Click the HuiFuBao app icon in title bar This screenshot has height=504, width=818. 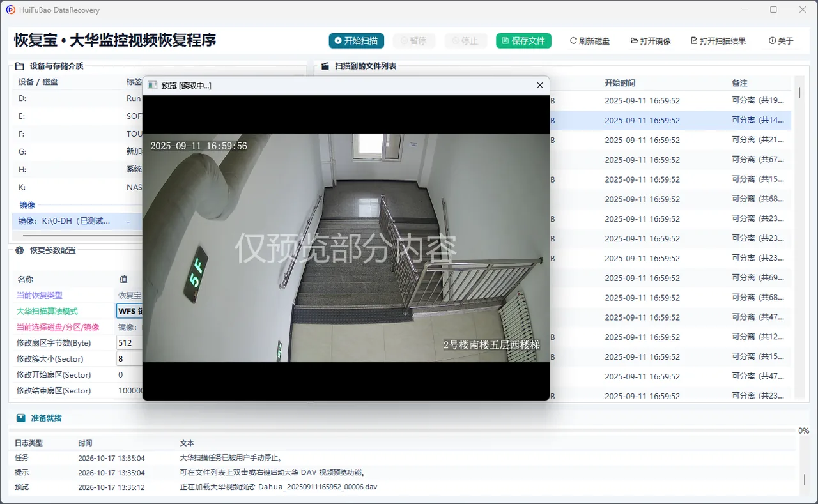click(10, 10)
